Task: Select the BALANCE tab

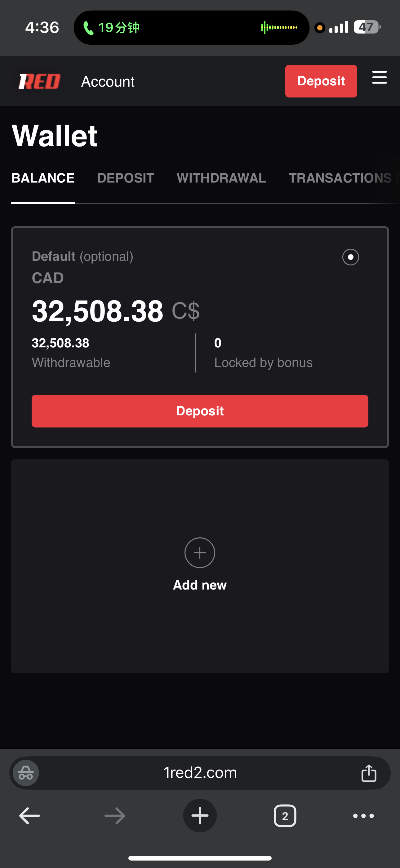Action: coord(43,178)
